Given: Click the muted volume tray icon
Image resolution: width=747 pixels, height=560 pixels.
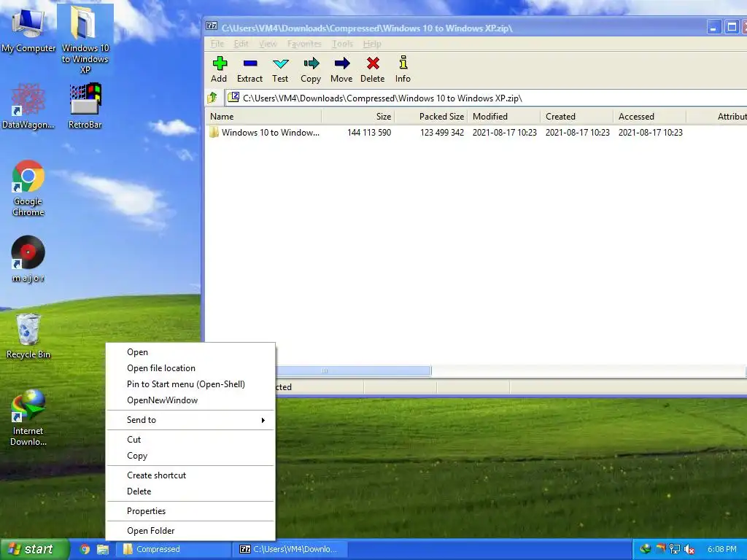Looking at the screenshot, I should click(689, 549).
